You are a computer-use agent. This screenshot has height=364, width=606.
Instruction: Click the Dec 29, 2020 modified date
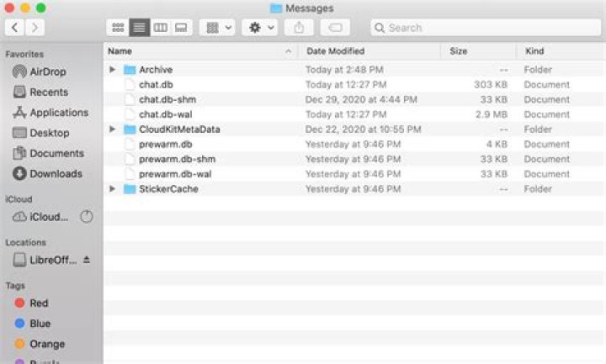(361, 99)
